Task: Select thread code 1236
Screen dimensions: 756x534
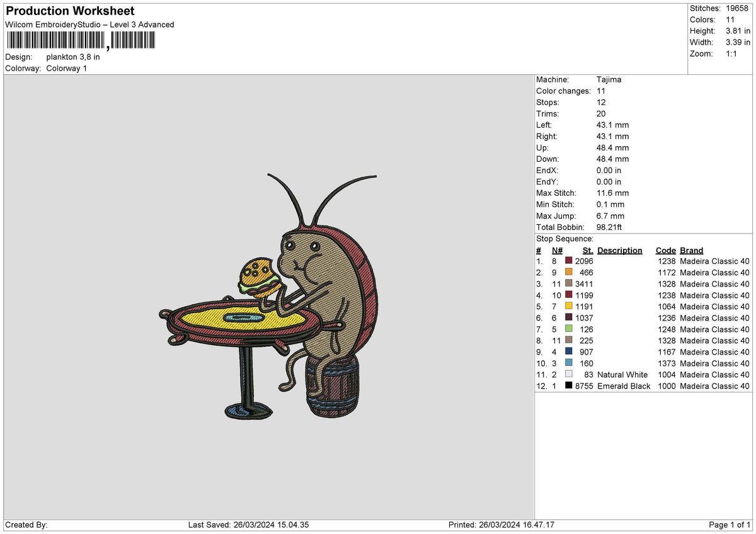Action: 666,317
